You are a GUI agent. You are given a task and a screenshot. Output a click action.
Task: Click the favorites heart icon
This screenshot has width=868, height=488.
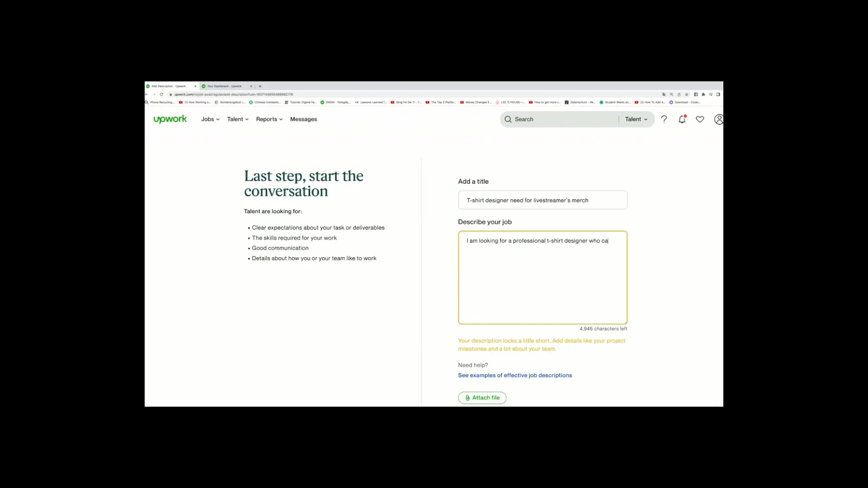700,119
